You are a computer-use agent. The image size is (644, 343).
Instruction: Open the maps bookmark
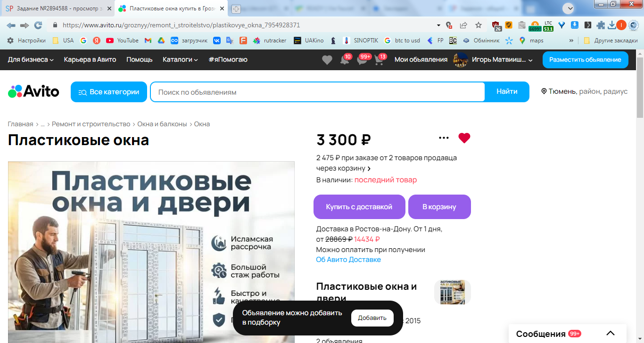pos(531,41)
